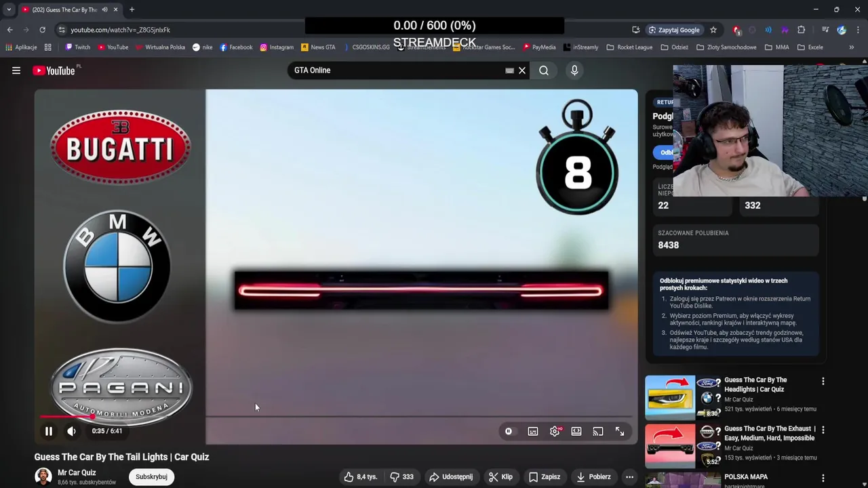Show more bookmarks with the double chevron
The height and width of the screenshot is (488, 868).
(x=852, y=47)
